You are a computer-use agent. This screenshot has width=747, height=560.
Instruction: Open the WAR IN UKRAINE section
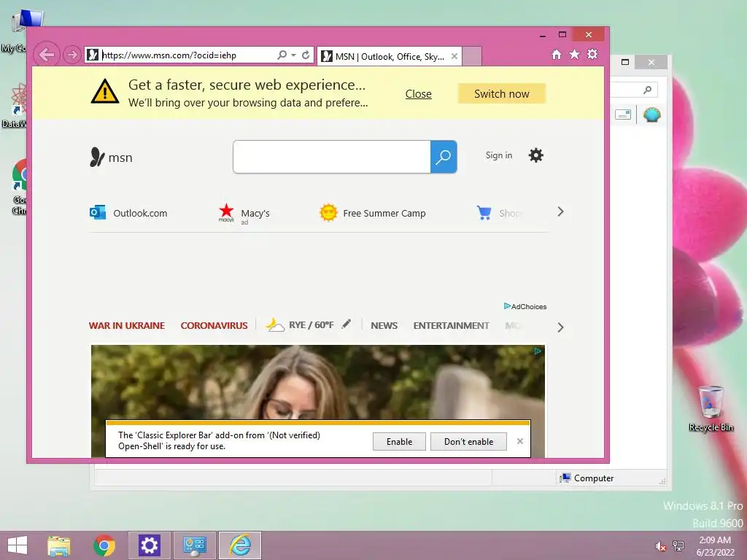(127, 326)
